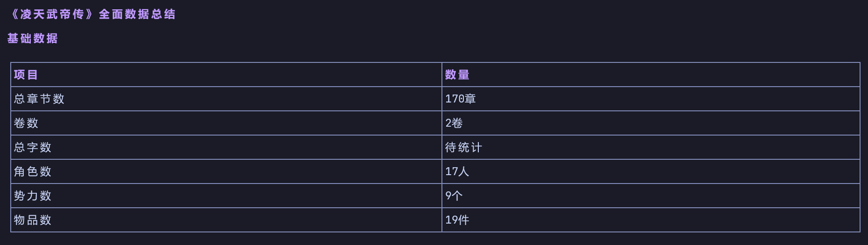This screenshot has height=245, width=868.
Task: Click the 待统计 value cell
Action: click(463, 147)
